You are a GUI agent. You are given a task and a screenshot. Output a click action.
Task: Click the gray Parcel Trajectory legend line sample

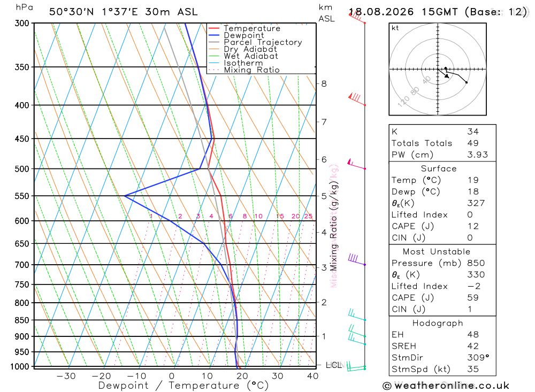point(213,42)
